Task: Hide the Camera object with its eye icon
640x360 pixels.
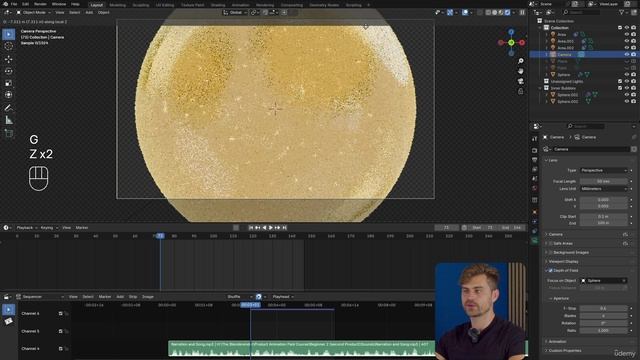Action: (627, 54)
